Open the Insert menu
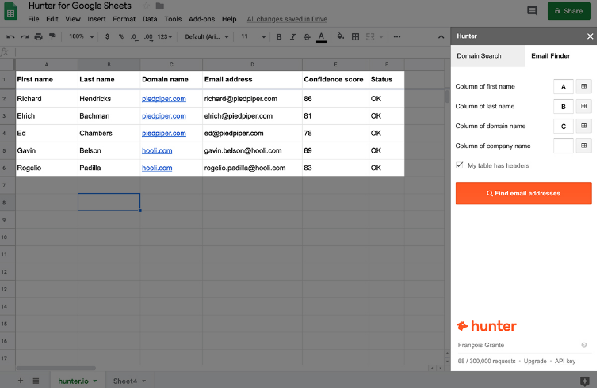Viewport: 597px width, 388px height. [x=96, y=19]
